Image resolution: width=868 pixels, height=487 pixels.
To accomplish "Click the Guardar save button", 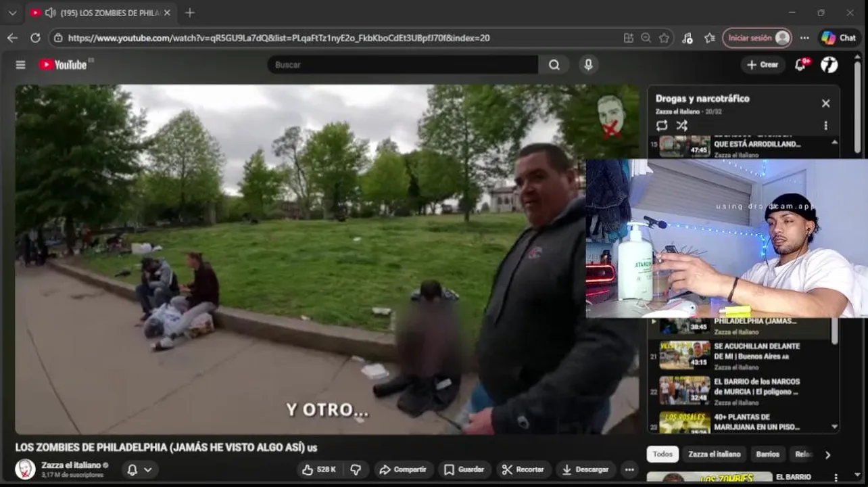I will [464, 469].
